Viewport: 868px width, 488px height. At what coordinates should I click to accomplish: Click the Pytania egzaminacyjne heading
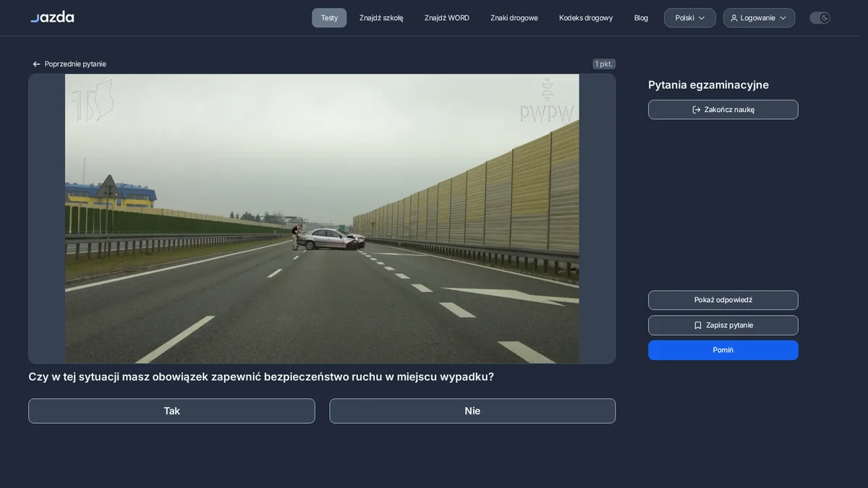tap(708, 85)
